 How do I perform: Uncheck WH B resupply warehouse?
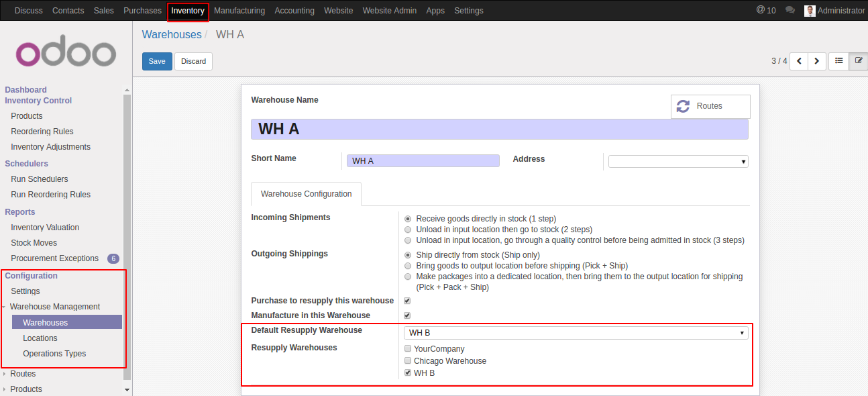tap(408, 373)
